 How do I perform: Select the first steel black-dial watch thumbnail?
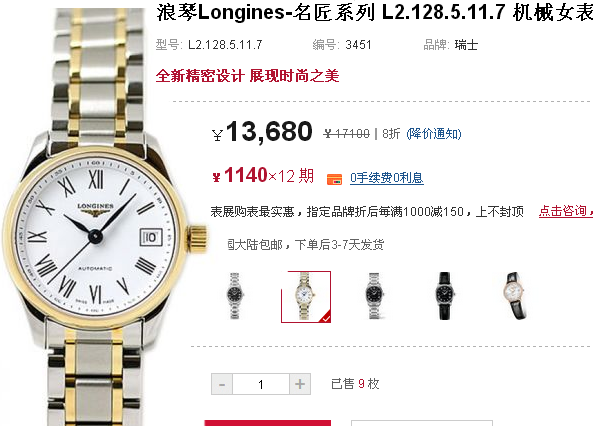(x=235, y=296)
